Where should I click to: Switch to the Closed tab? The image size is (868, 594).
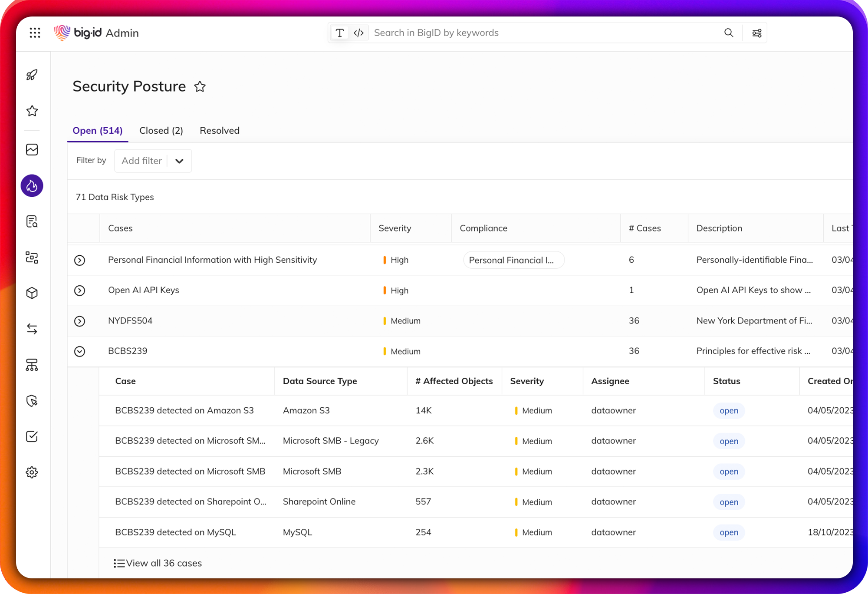coord(161,130)
